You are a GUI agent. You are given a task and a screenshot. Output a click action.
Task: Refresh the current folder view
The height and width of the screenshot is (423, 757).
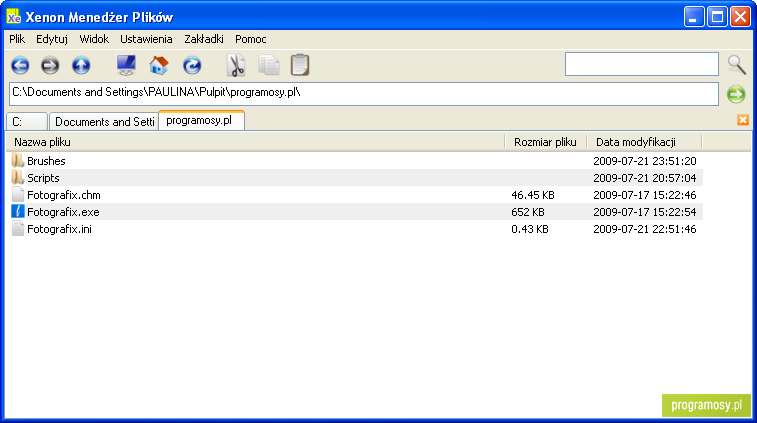[x=192, y=65]
